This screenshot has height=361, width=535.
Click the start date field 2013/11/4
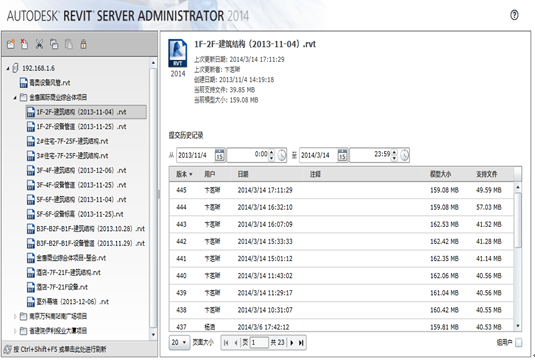tap(196, 155)
